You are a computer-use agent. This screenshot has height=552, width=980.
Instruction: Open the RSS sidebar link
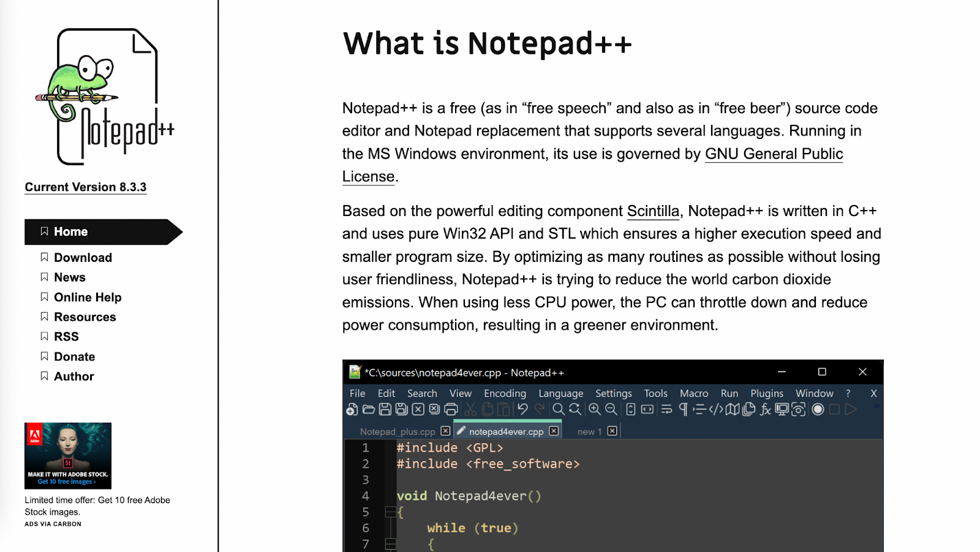pyautogui.click(x=66, y=337)
